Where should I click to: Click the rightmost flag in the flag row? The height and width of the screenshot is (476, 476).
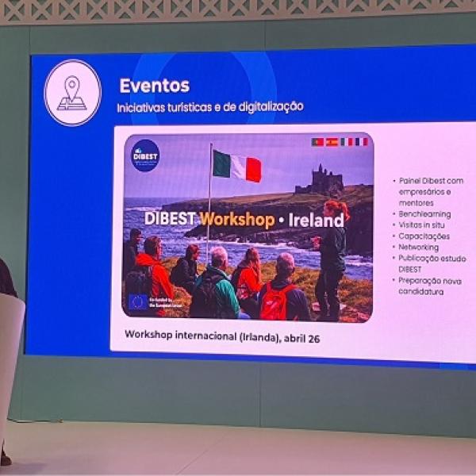tap(361, 142)
